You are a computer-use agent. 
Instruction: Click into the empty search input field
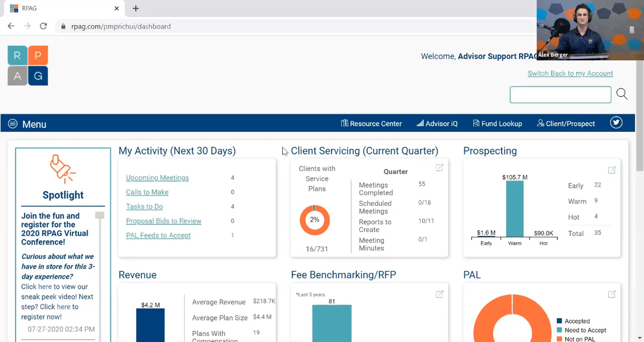[x=560, y=94]
